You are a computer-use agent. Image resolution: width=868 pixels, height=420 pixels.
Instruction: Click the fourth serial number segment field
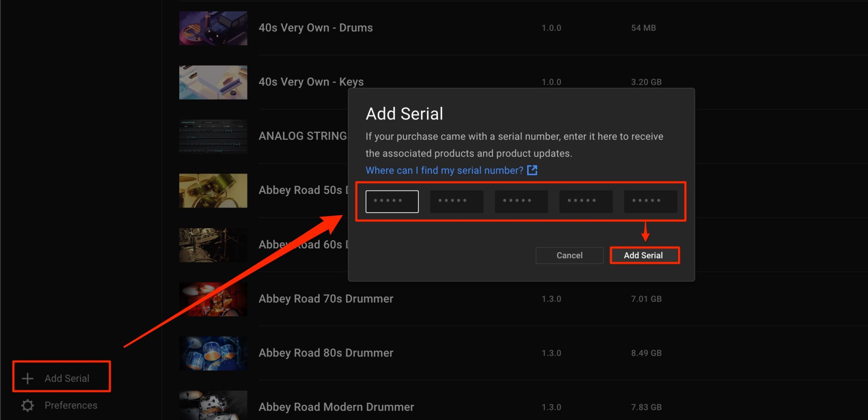(x=586, y=202)
